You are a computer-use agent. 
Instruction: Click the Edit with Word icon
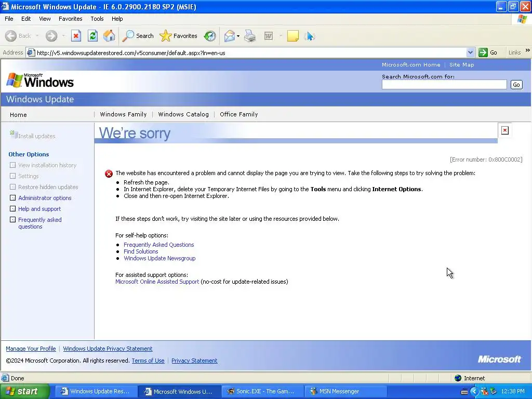coord(269,36)
